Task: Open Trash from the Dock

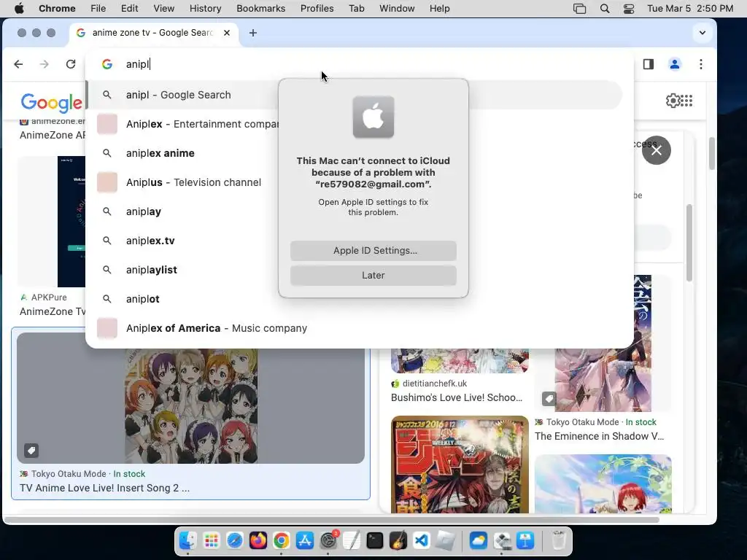Action: pyautogui.click(x=559, y=541)
